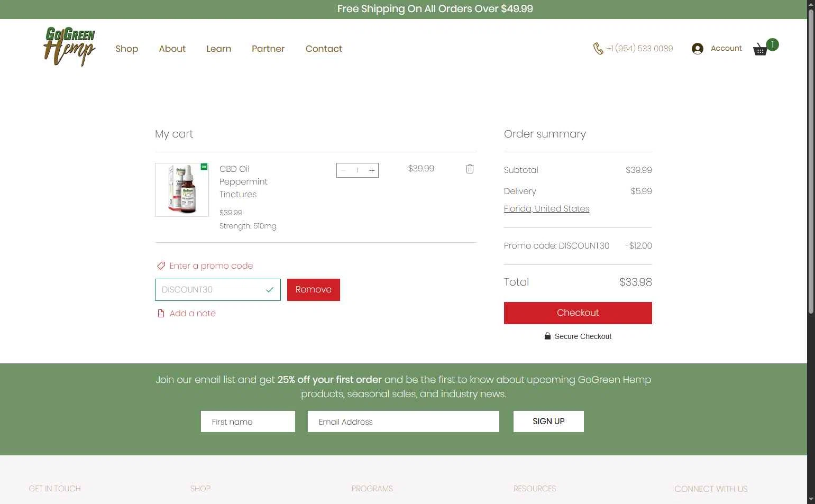Viewport: 815px width, 504px height.
Task: Click the First name field
Action: coord(248,421)
